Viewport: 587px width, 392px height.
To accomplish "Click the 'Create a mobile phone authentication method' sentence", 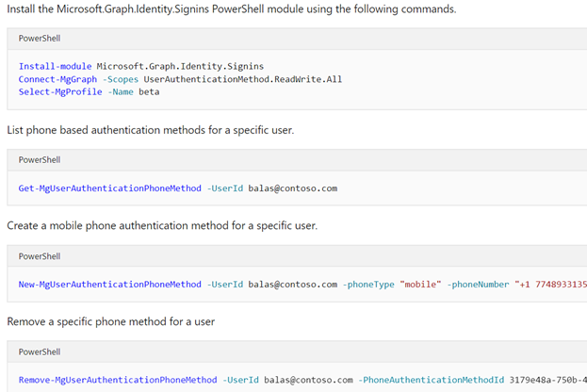I will click(162, 226).
